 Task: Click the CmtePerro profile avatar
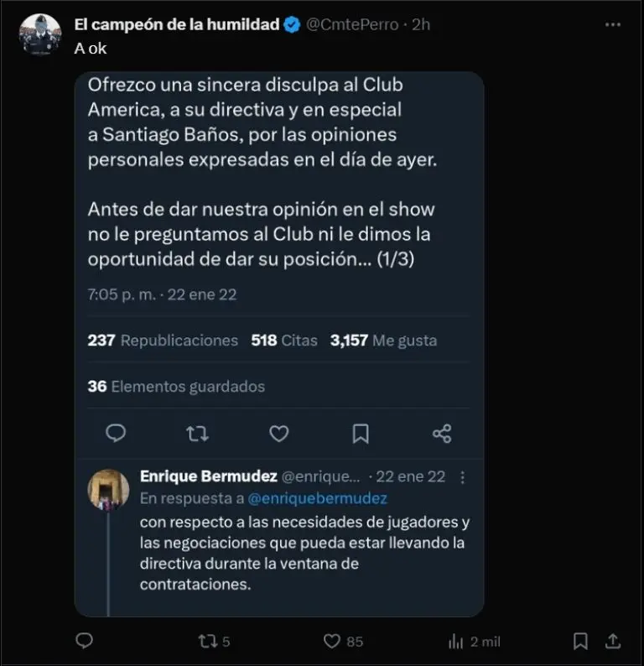tap(39, 35)
